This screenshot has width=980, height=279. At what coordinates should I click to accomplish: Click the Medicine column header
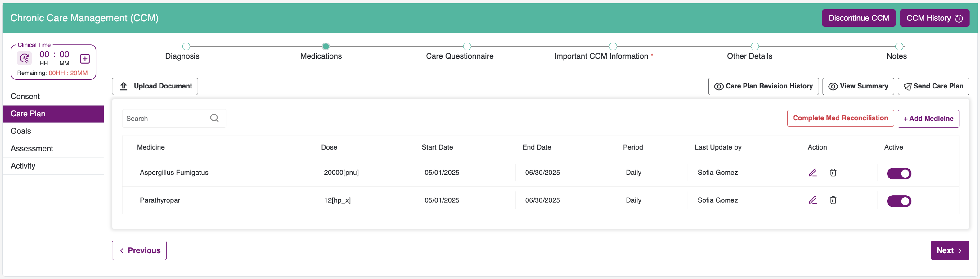point(151,147)
